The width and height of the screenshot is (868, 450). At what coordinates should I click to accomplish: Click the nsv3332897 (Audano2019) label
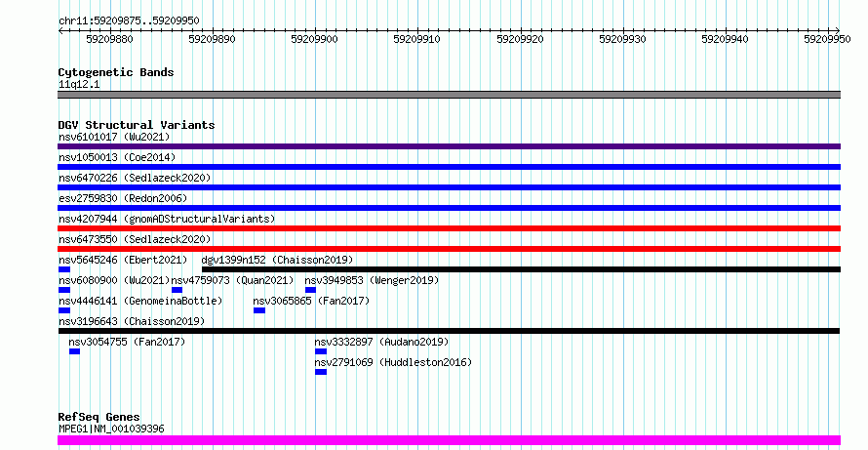click(x=381, y=342)
